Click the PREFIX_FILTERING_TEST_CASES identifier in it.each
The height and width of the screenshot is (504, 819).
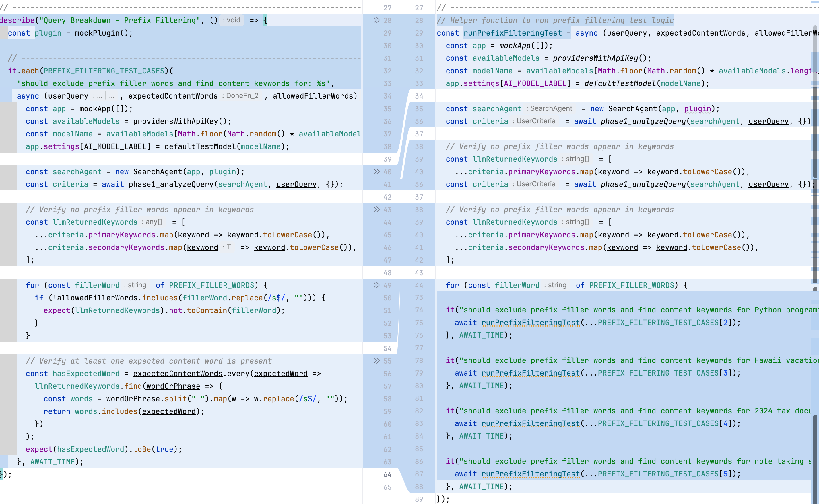click(104, 71)
